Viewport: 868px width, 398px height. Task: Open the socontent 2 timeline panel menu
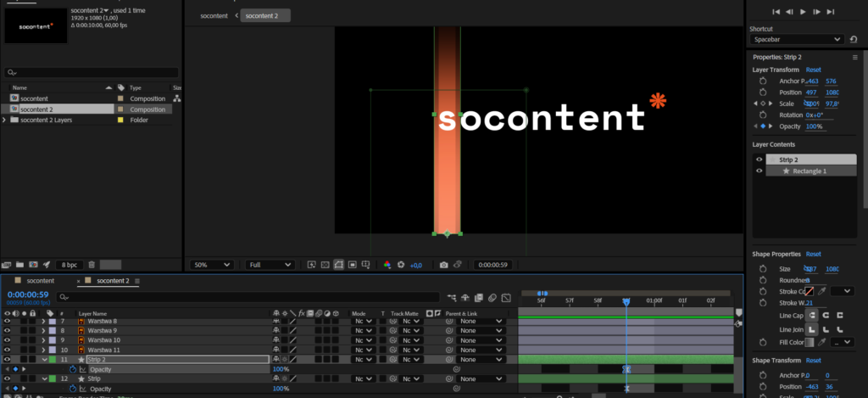(137, 281)
